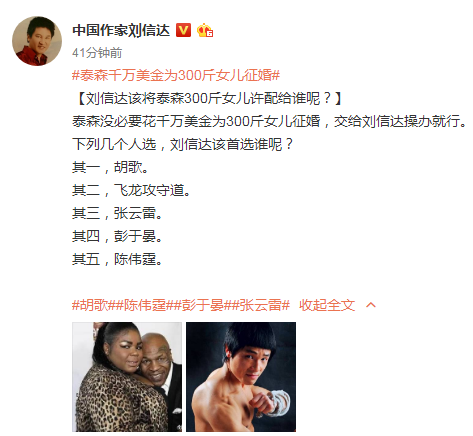
Task: Select 收起全文 to collapse full text
Action: [x=327, y=305]
